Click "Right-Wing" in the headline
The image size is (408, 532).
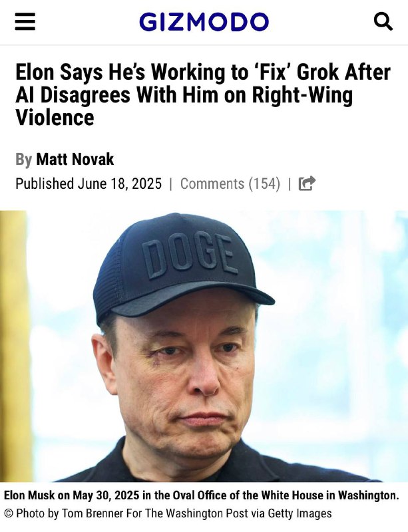[302, 95]
